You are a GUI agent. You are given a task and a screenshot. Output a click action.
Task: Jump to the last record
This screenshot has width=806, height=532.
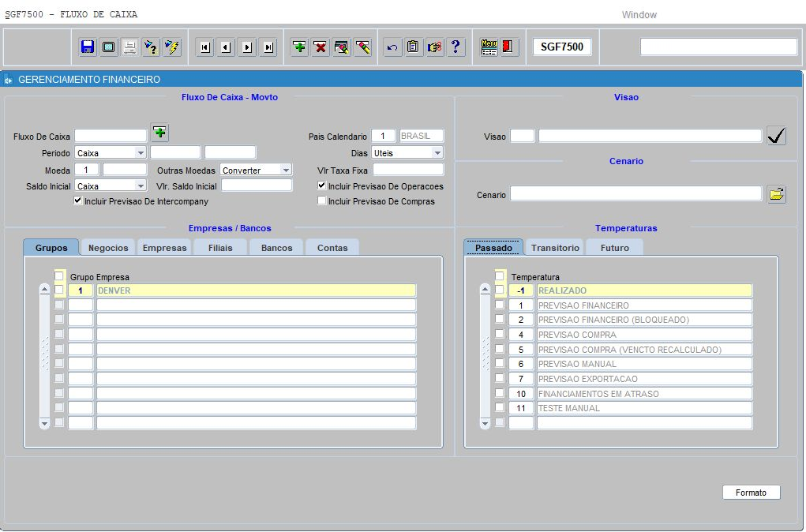tap(268, 47)
